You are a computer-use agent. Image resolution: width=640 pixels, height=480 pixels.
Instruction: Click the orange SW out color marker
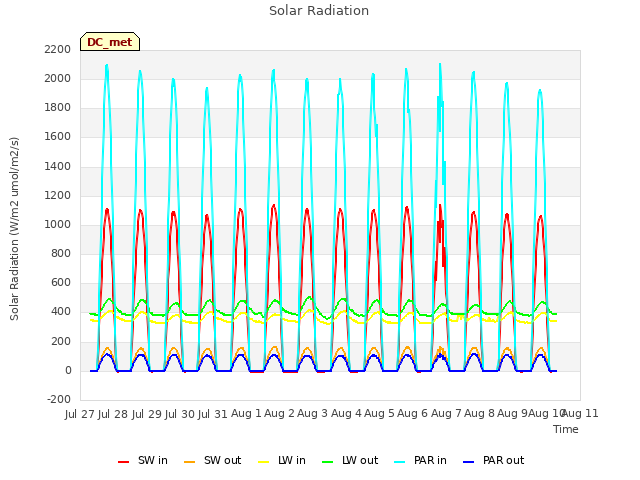click(189, 462)
